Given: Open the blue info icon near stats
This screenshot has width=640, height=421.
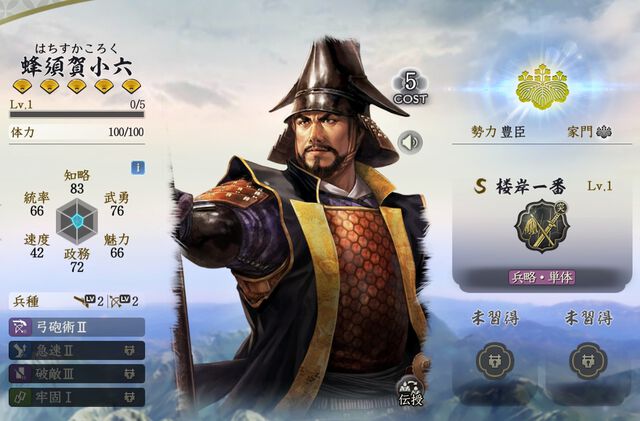Looking at the screenshot, I should 138,168.
